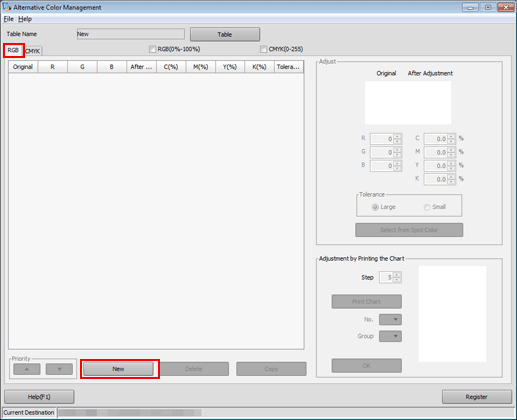Image resolution: width=517 pixels, height=420 pixels.
Task: Click the M(%) column header
Action: point(201,67)
